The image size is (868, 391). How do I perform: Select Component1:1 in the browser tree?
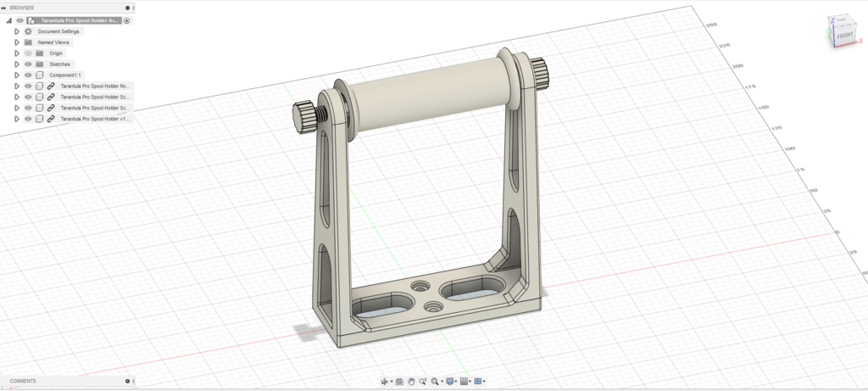66,75
